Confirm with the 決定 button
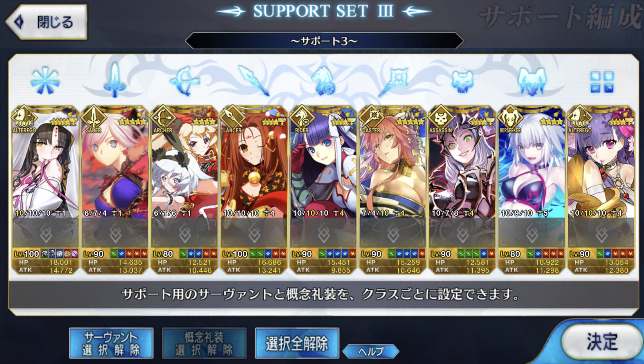644x364 pixels. pos(601,342)
